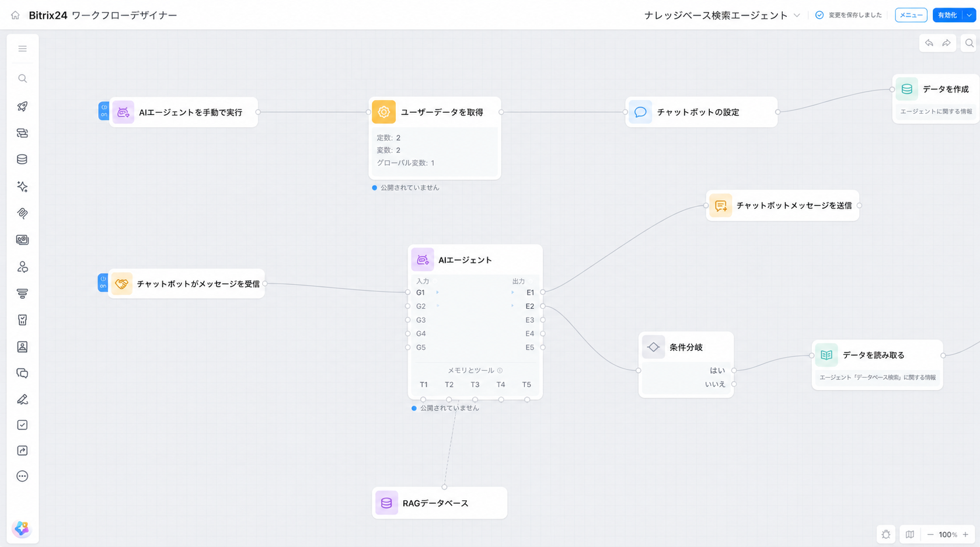
Task: Click the info icon beside メモリとツール
Action: pos(500,370)
